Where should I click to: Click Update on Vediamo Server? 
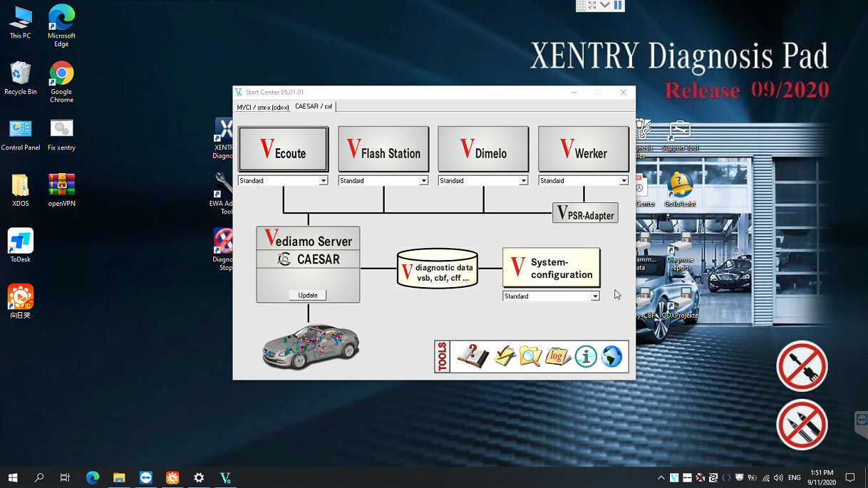tap(308, 295)
